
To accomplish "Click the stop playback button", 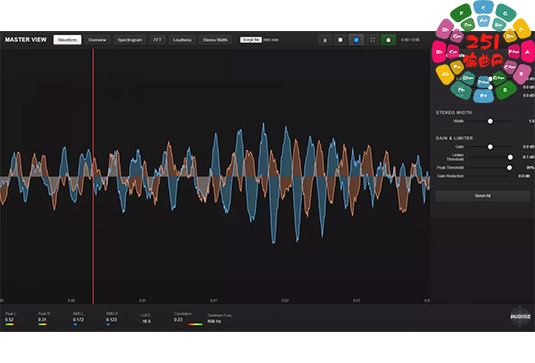I will click(340, 40).
